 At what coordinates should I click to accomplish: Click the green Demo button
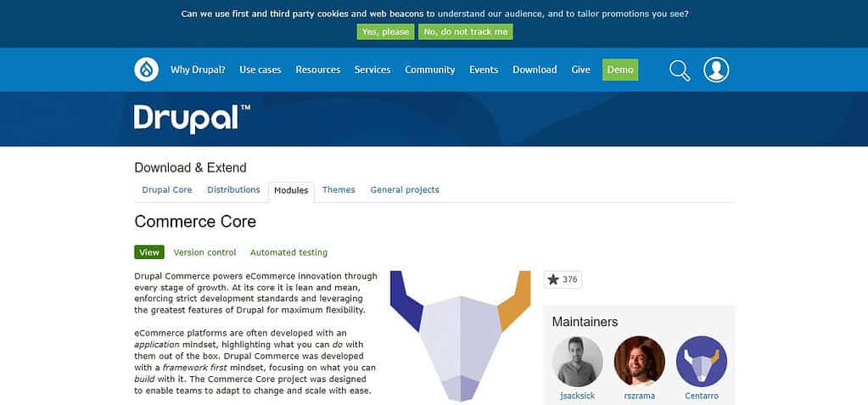pyautogui.click(x=620, y=70)
